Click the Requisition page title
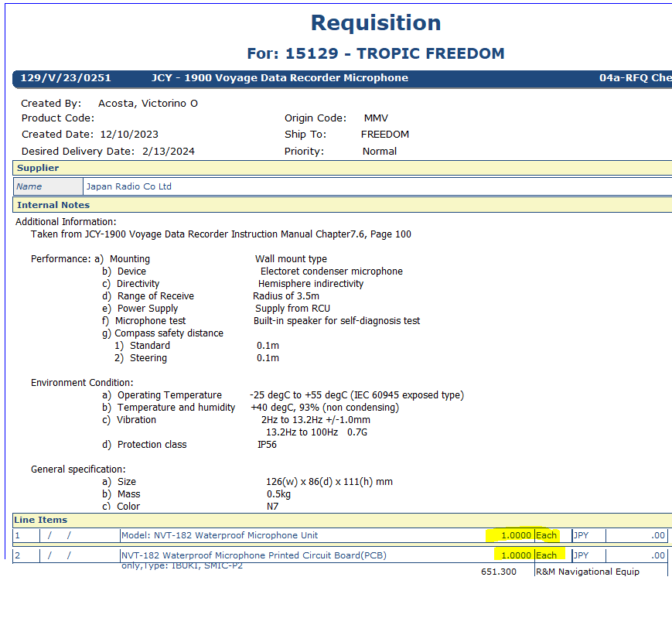 pyautogui.click(x=375, y=22)
